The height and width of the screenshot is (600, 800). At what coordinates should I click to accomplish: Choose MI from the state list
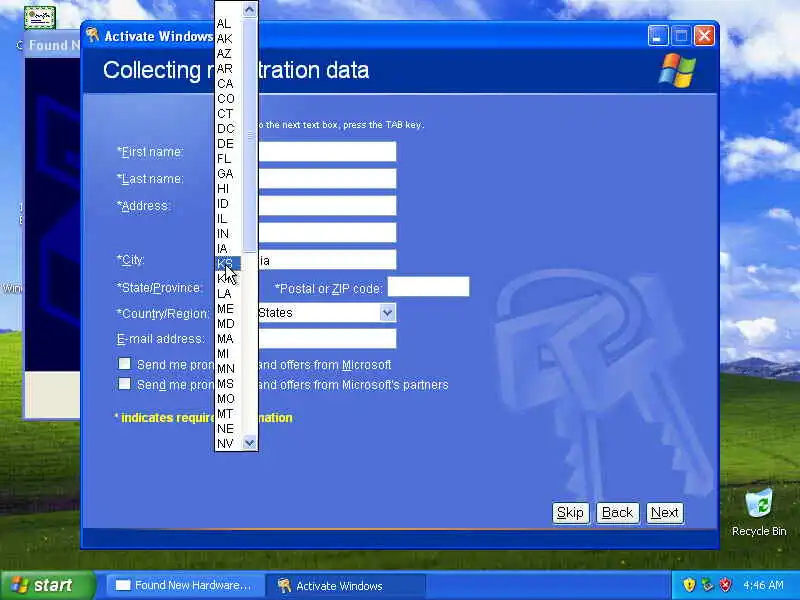click(228, 354)
